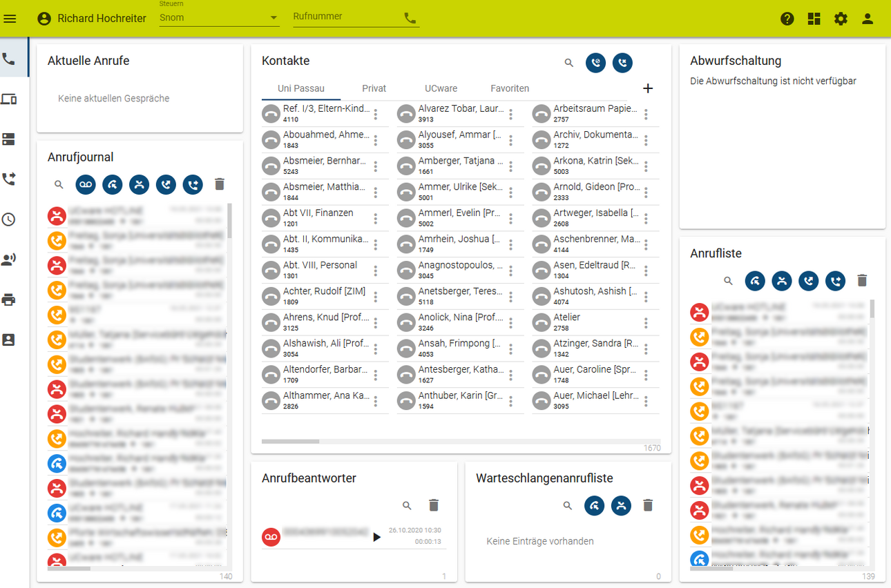Delete Anrufjournal entries with trash icon
Viewport: 891px width, 588px height.
pos(220,184)
